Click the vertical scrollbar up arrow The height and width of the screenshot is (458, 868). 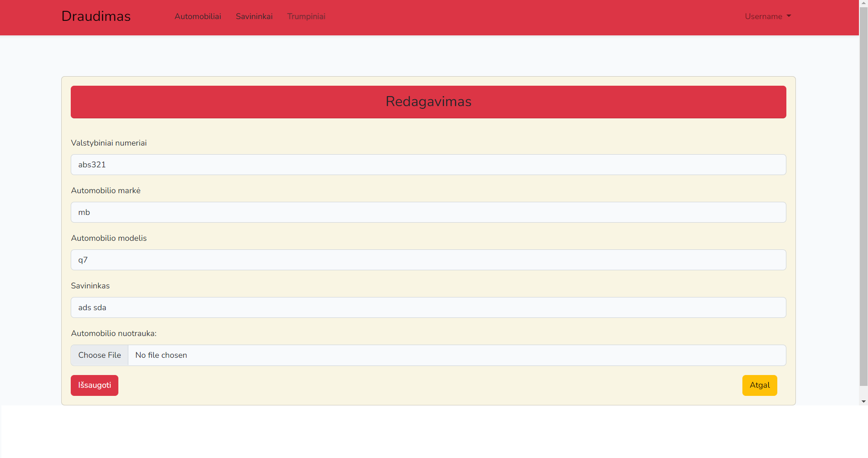(863, 3)
